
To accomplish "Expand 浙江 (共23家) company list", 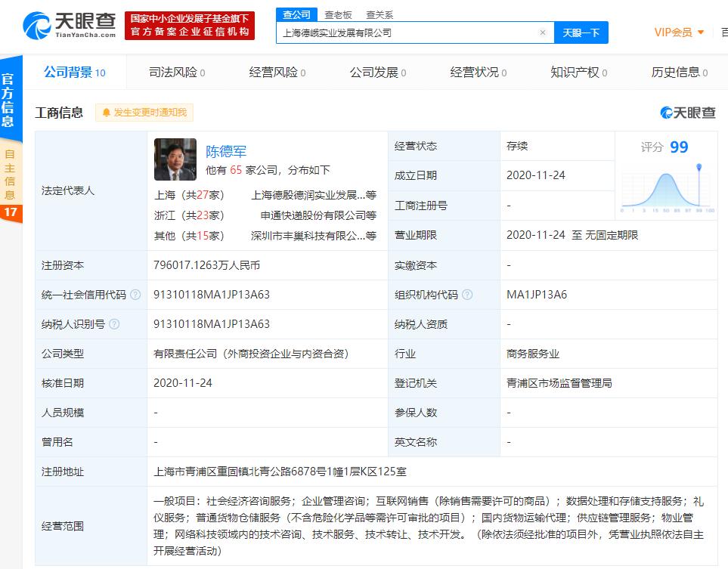I will (189, 215).
